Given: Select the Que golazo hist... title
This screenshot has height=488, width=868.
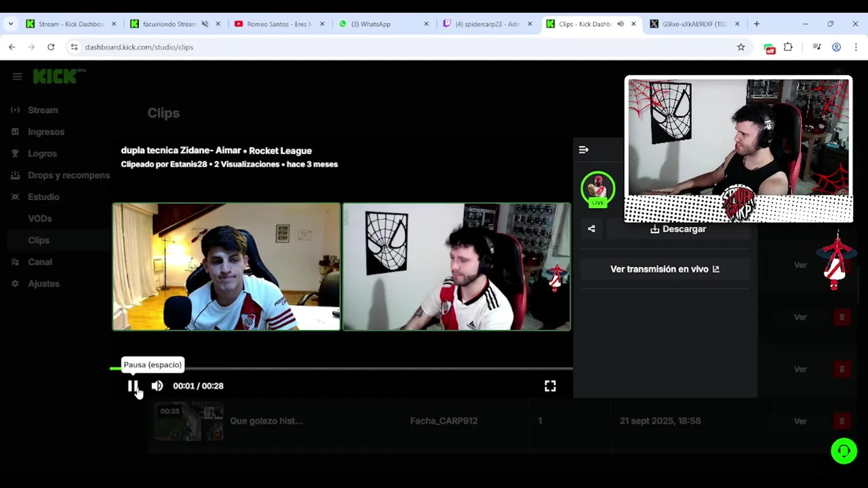Looking at the screenshot, I should click(x=266, y=421).
